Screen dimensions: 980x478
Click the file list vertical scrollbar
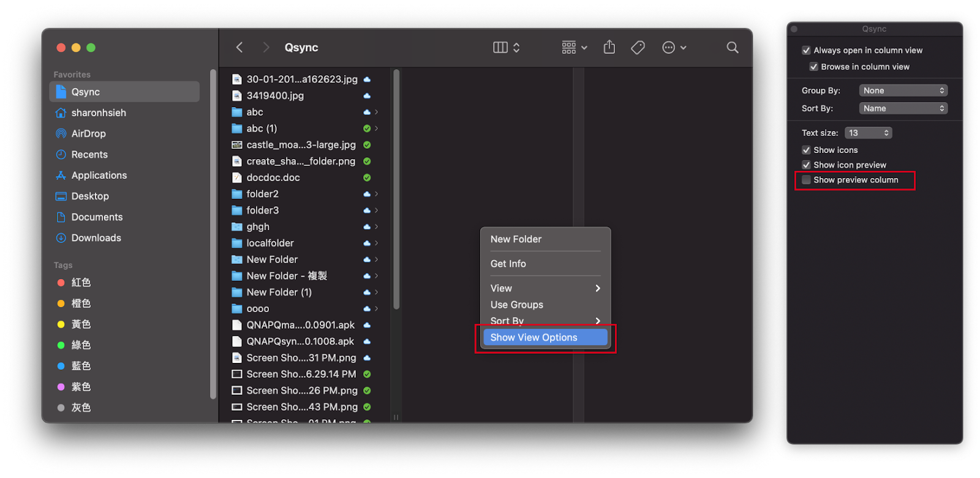point(396,190)
